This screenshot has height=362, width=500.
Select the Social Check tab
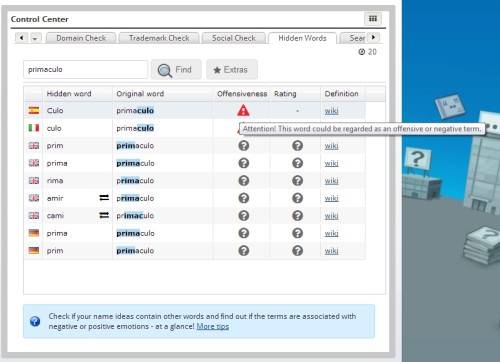coord(234,38)
